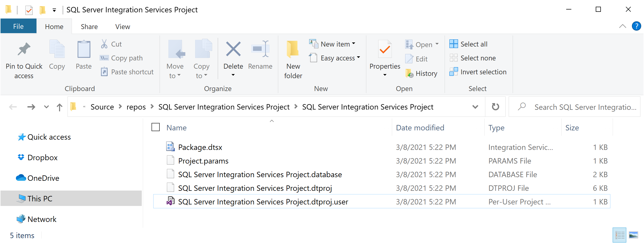Sort by the Size column header
This screenshot has width=644, height=243.
(572, 128)
